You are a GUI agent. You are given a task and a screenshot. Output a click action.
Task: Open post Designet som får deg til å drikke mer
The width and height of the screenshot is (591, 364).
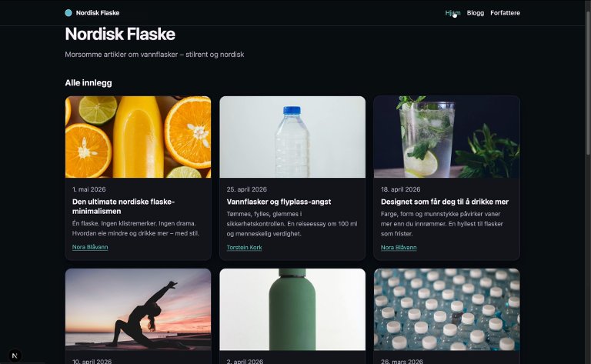click(444, 202)
